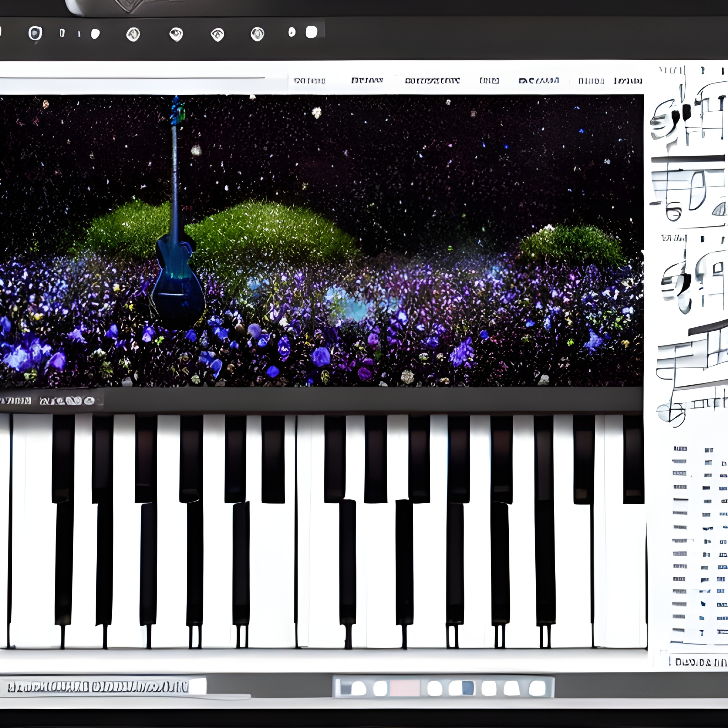Open the longest label in the menu row

coord(432,81)
